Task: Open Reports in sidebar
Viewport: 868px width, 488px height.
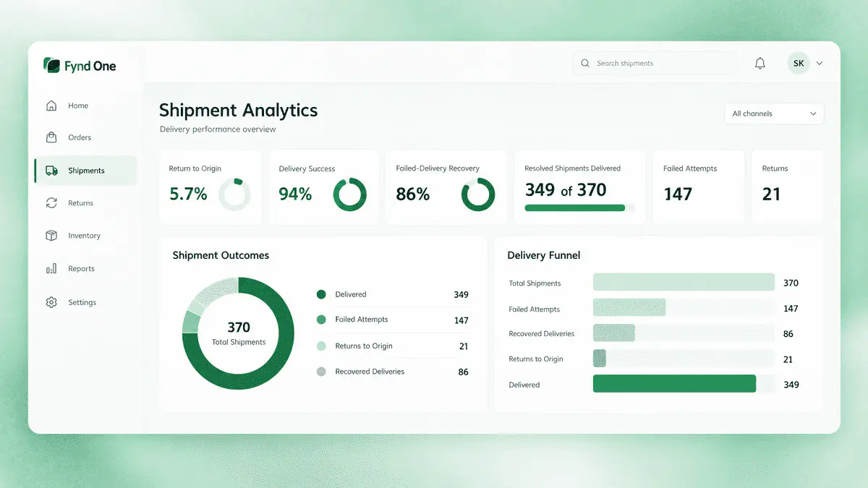Action: pos(85,269)
